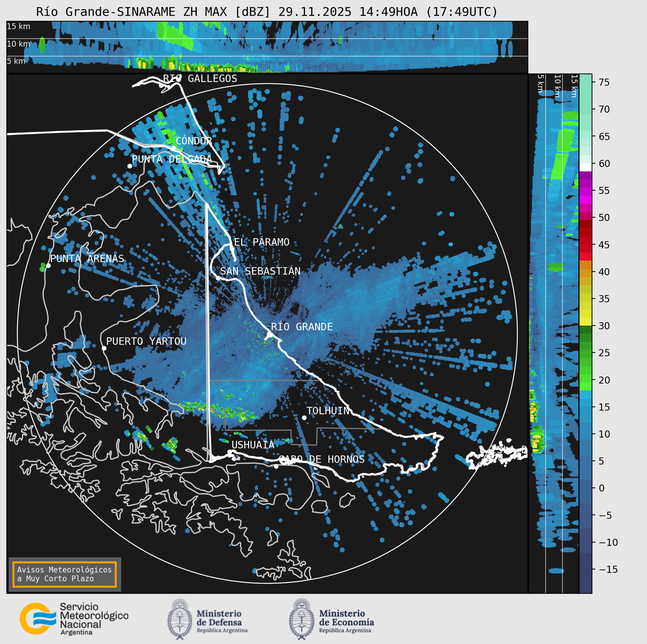Click the 60 dBZ white color band
647x644 pixels.
586,167
